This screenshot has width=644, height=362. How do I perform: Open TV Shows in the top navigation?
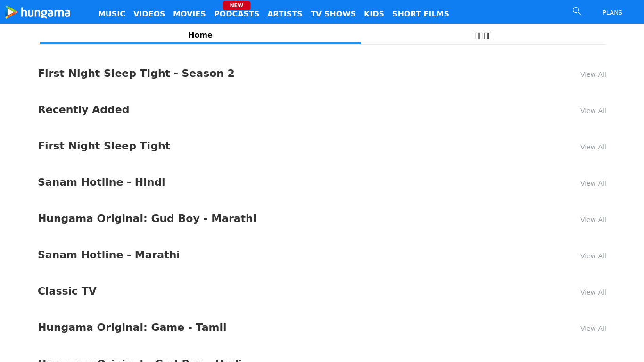coord(333,14)
